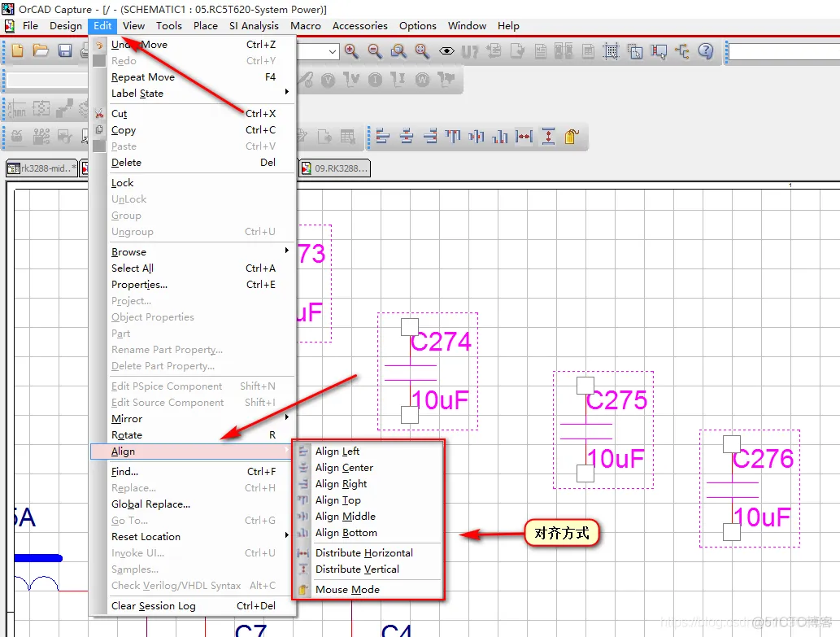840x637 pixels.
Task: Click the Open folder icon
Action: pos(41,51)
